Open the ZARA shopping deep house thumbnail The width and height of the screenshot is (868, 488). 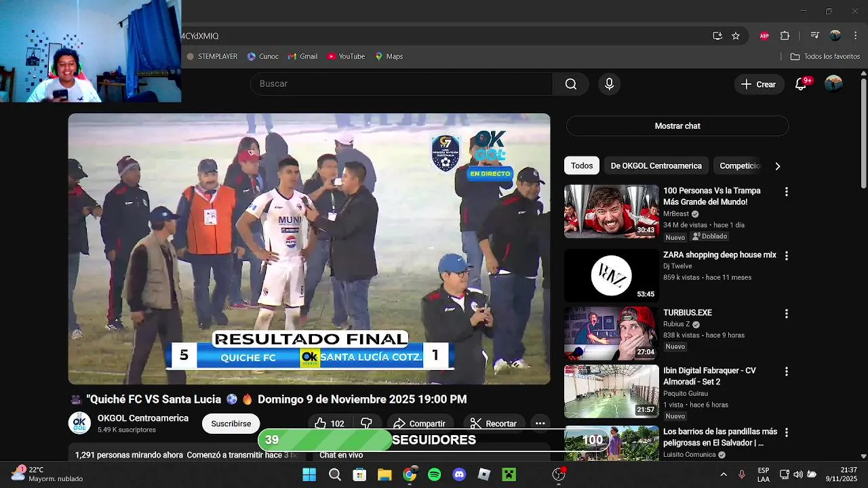[611, 276]
